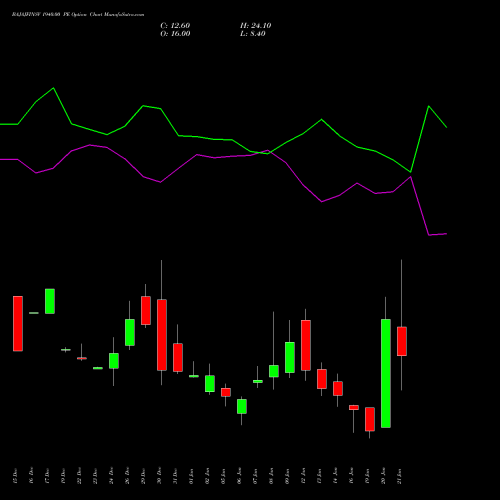Screen dimensions: 500x500
Task: Click the 31 Dec date label
Action: 175,476
